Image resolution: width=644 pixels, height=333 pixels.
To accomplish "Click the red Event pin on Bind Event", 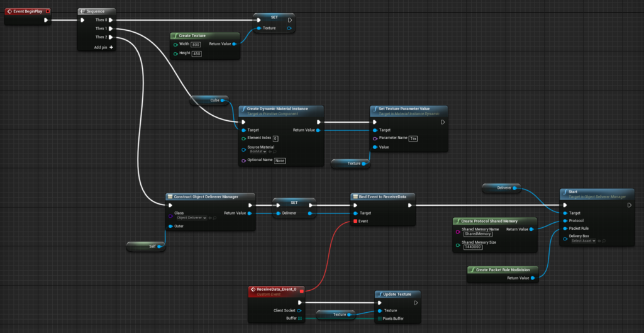I will click(355, 221).
